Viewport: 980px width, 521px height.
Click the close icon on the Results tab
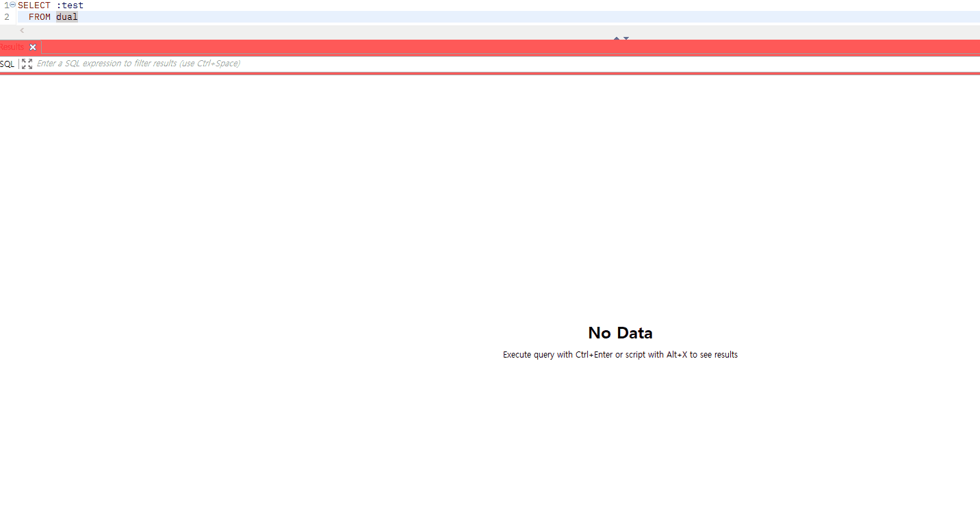click(x=33, y=46)
